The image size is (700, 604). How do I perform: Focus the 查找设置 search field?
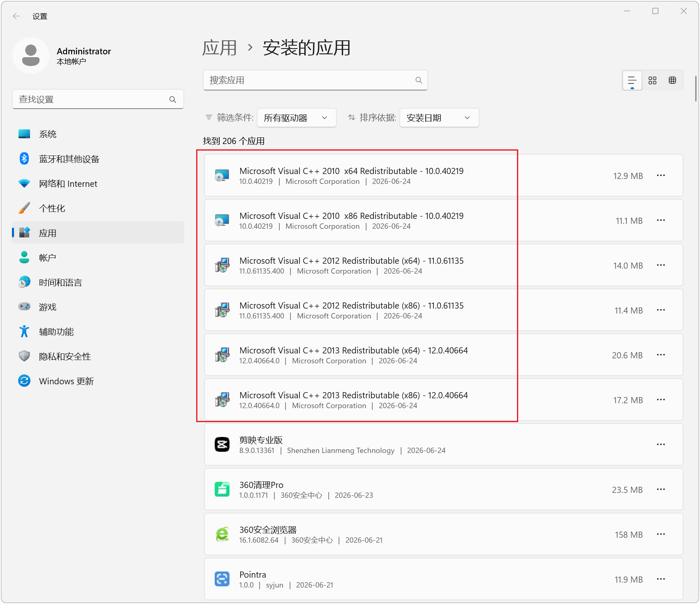(98, 100)
